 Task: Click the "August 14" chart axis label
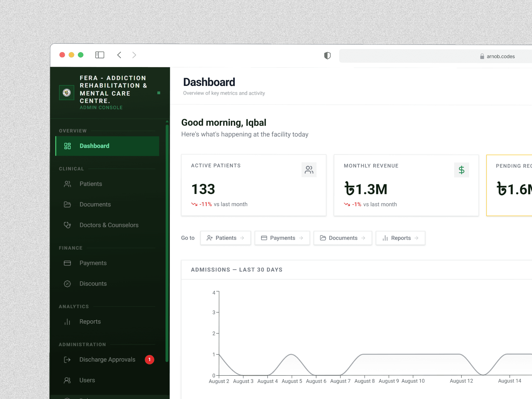point(510,381)
